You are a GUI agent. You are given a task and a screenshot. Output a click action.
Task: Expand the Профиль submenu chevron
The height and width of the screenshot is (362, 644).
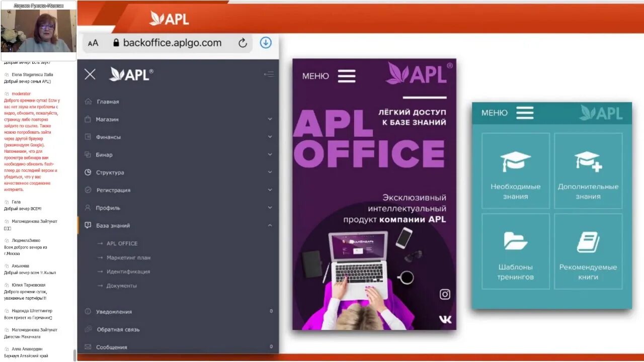(270, 208)
